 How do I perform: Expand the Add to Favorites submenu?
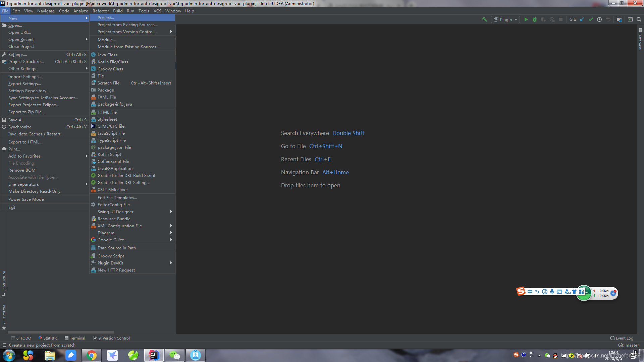45,156
